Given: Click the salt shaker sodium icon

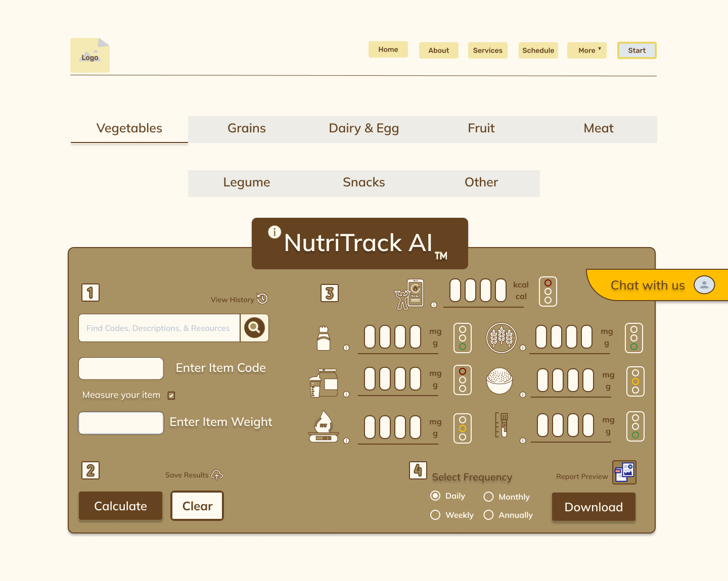Looking at the screenshot, I should (x=324, y=337).
